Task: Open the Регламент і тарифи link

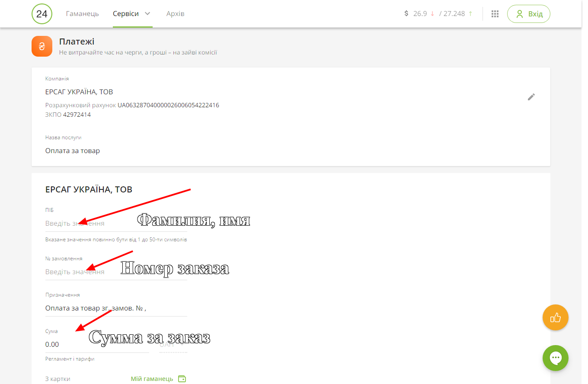Action: coord(70,359)
